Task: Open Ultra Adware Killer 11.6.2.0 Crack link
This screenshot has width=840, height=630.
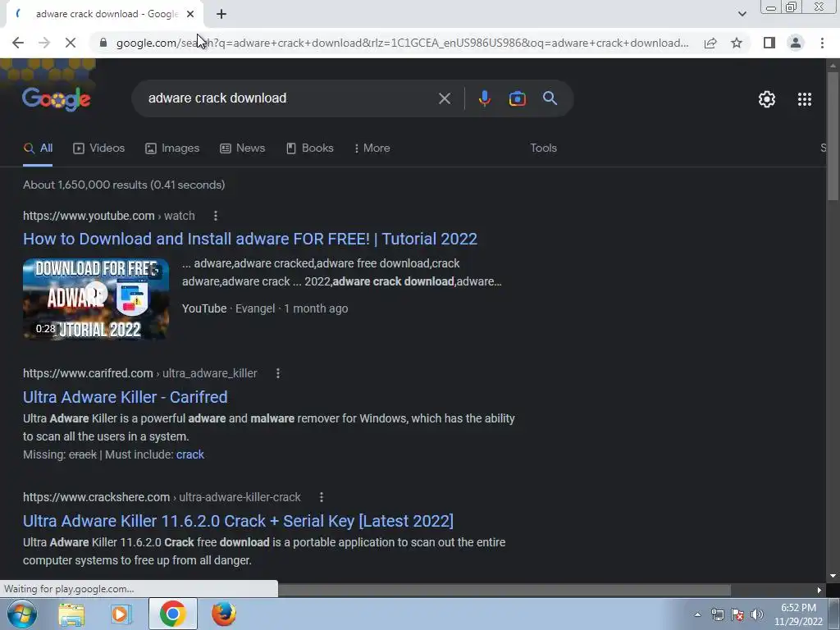Action: [239, 521]
